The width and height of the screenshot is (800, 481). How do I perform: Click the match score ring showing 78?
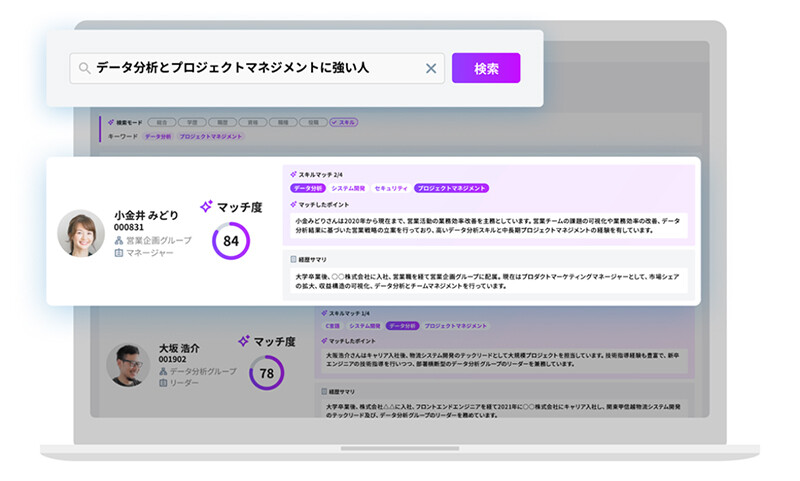[x=266, y=373]
